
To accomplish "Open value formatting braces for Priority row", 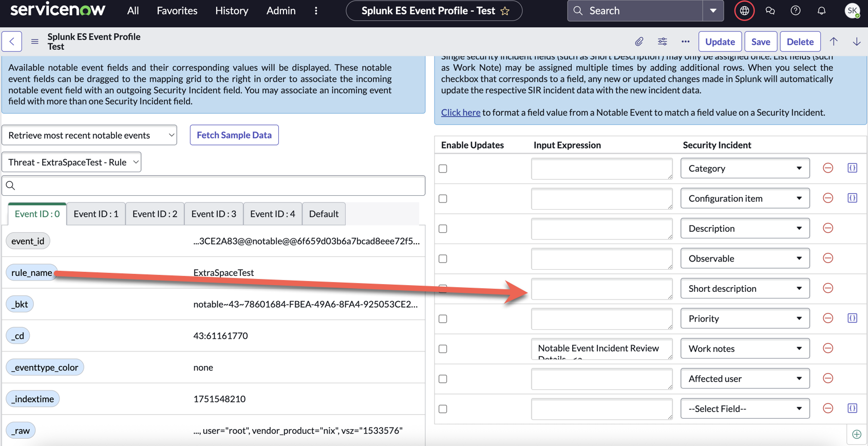I will (x=853, y=319).
